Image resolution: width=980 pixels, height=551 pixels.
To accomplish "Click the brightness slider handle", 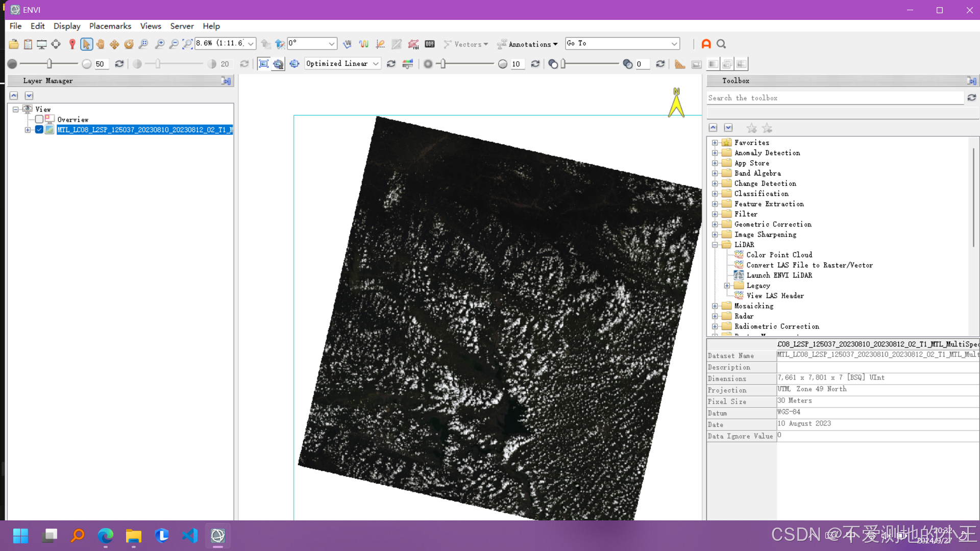I will point(50,64).
